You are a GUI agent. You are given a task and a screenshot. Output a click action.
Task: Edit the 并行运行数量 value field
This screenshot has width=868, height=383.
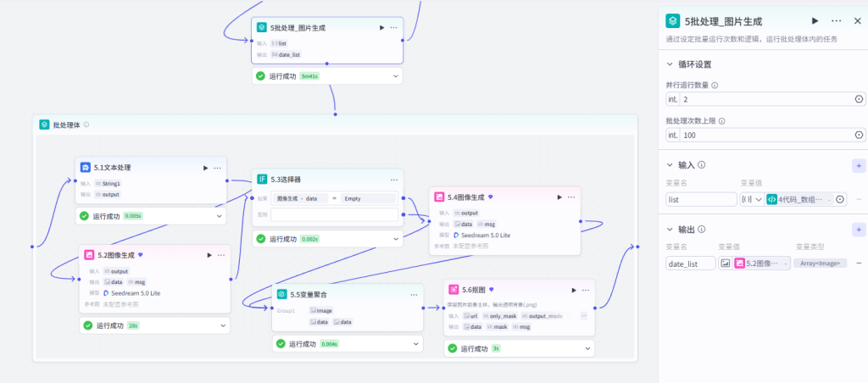click(766, 100)
